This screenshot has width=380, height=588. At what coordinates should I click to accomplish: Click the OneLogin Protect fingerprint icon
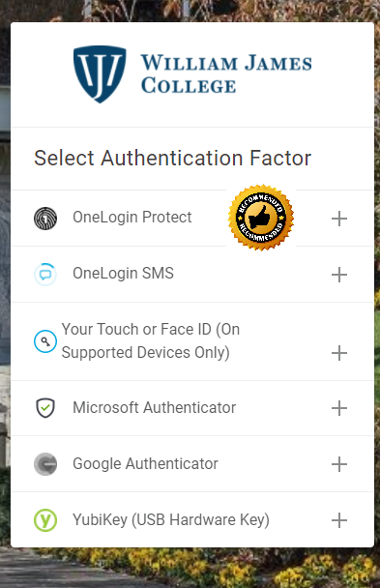tap(45, 219)
